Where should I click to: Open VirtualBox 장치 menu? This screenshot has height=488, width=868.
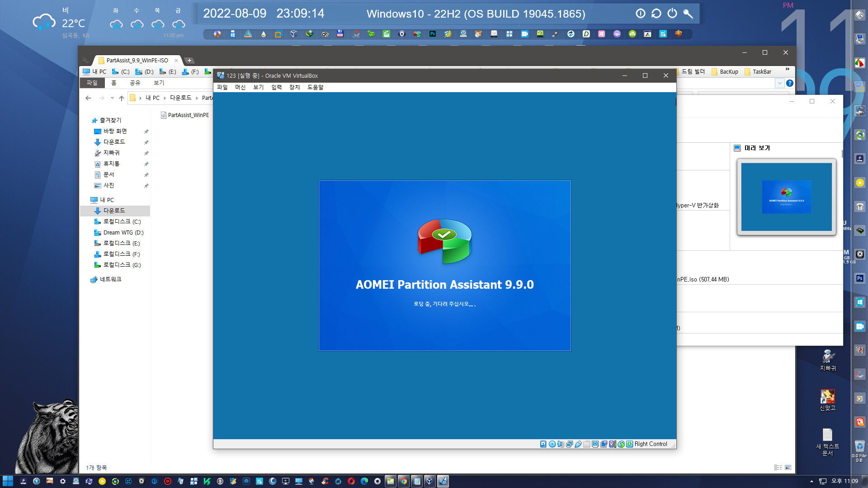pyautogui.click(x=295, y=87)
